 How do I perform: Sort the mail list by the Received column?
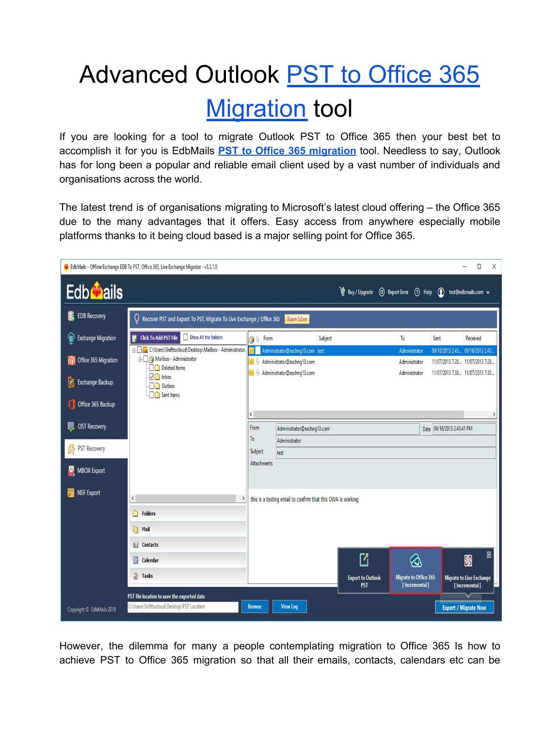click(x=480, y=339)
